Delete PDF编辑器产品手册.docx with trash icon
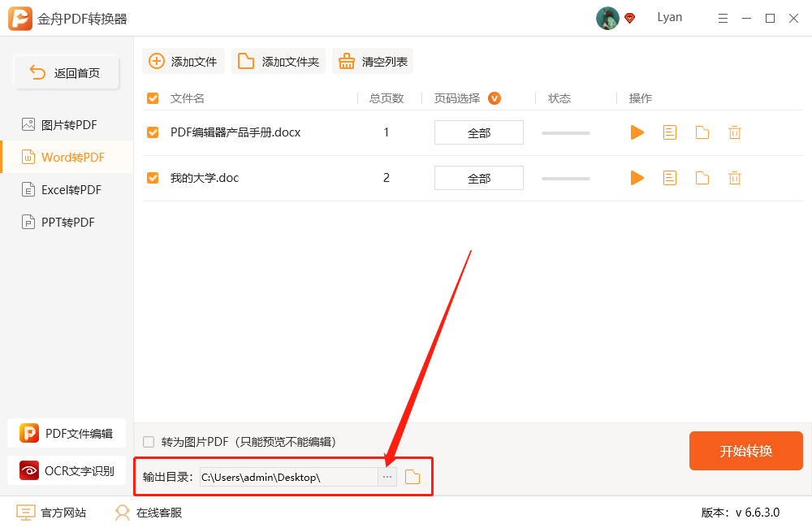 point(735,132)
